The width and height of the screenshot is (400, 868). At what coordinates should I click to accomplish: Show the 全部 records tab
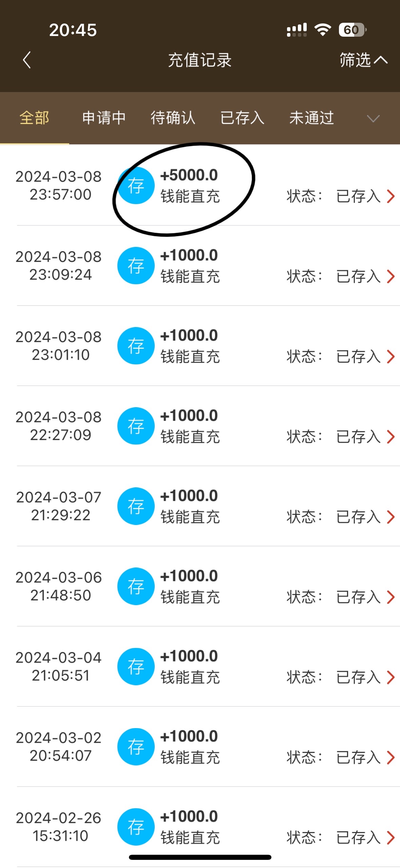coord(34,118)
